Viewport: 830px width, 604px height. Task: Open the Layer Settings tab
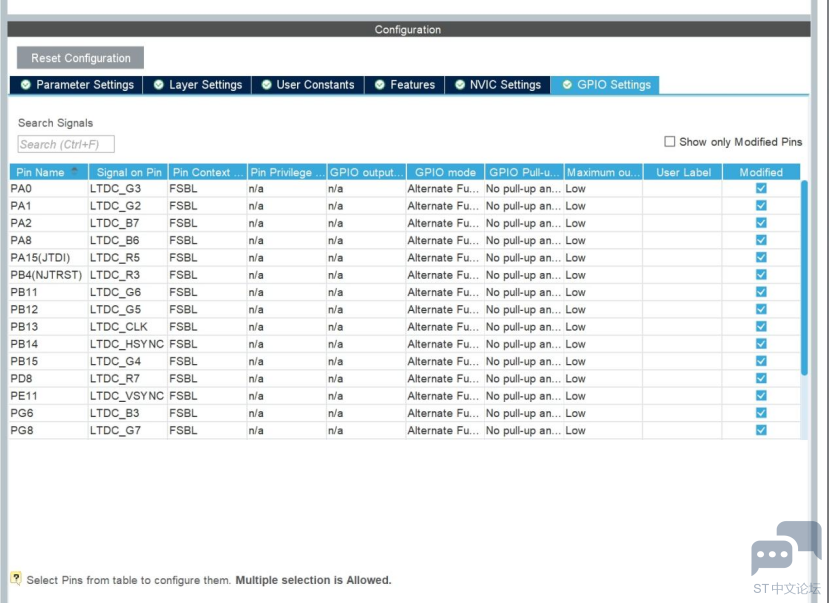coord(197,85)
